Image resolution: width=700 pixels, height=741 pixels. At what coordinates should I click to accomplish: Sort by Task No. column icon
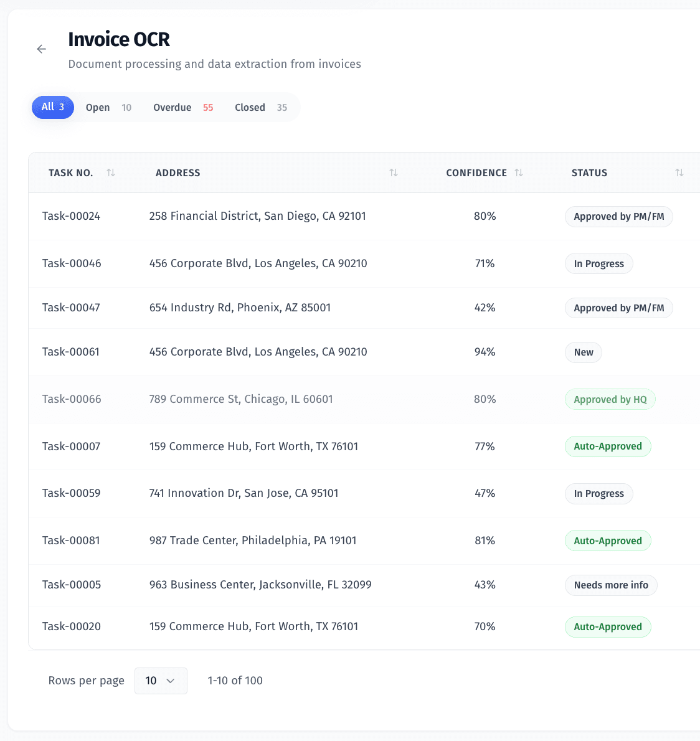111,172
